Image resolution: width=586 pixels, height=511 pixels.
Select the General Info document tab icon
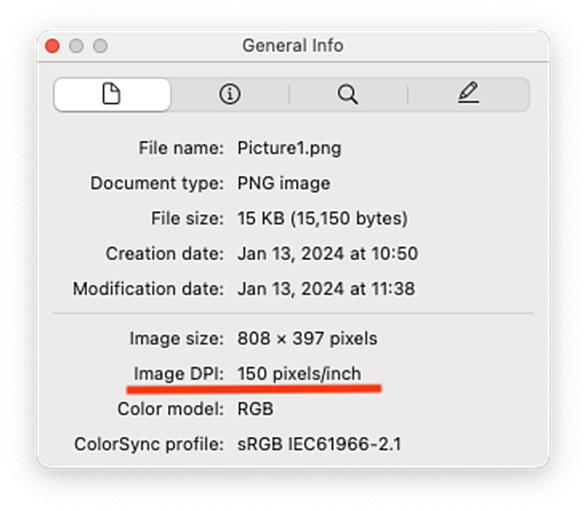pos(112,94)
